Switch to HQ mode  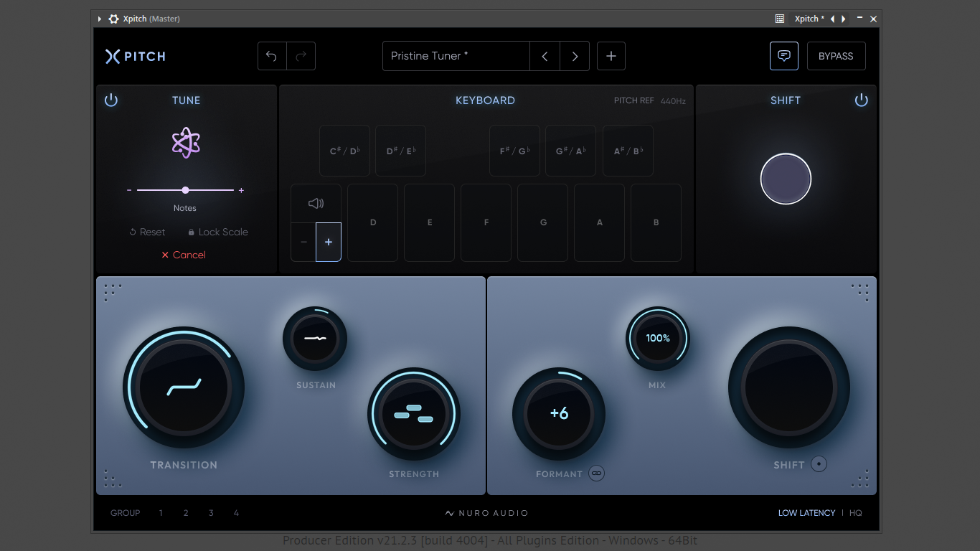(x=856, y=513)
